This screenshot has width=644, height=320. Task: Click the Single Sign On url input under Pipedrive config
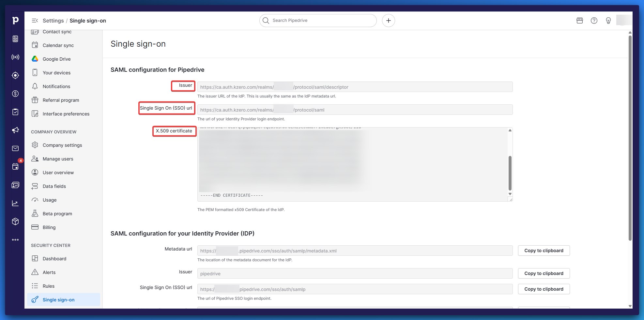(x=355, y=110)
